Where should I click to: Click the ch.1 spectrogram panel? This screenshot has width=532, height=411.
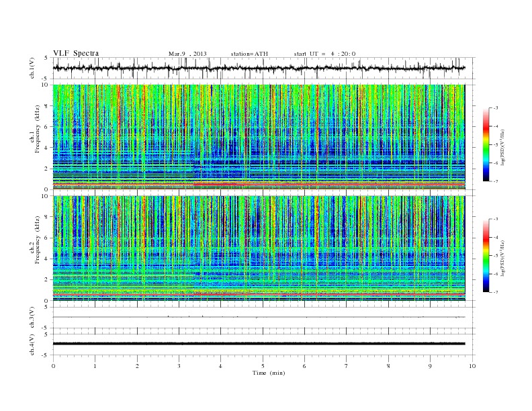(x=259, y=137)
